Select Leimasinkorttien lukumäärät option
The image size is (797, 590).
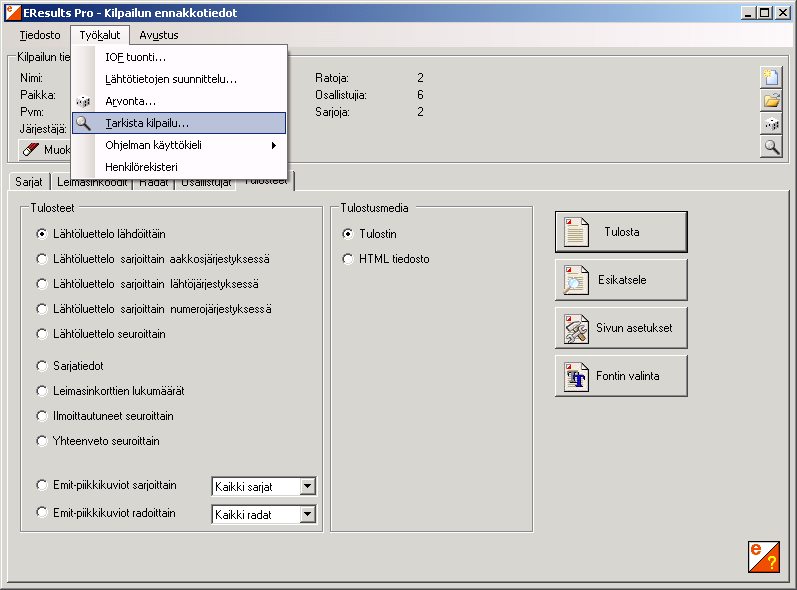click(x=42, y=391)
